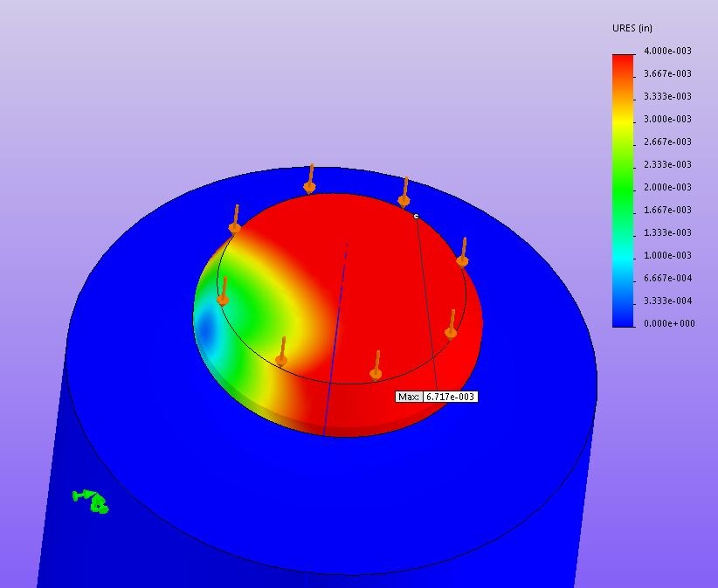Click the 6.667e-004 legend value
The height and width of the screenshot is (588, 718).
point(667,278)
